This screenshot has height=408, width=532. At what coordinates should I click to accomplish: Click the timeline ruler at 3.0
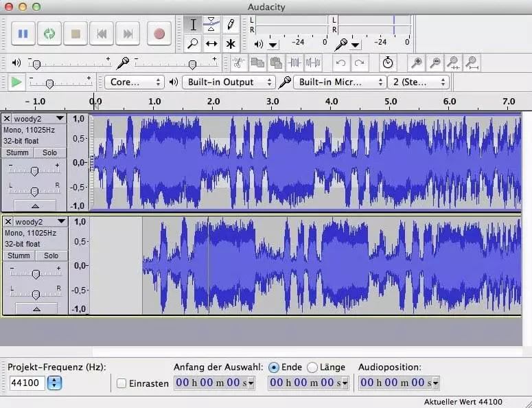coord(272,102)
